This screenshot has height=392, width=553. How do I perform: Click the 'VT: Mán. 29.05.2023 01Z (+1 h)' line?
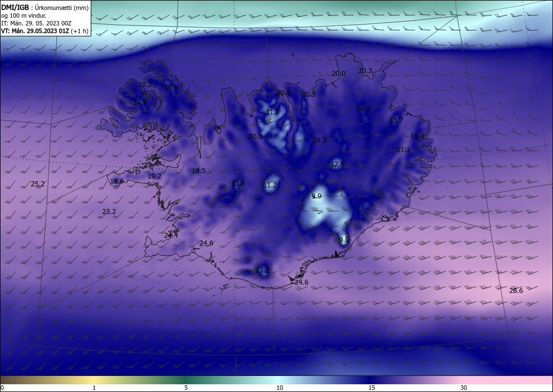(x=45, y=30)
